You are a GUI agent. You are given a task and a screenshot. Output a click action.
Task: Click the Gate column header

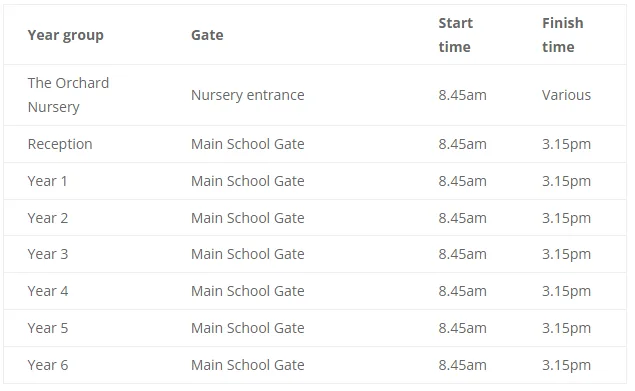tap(207, 35)
